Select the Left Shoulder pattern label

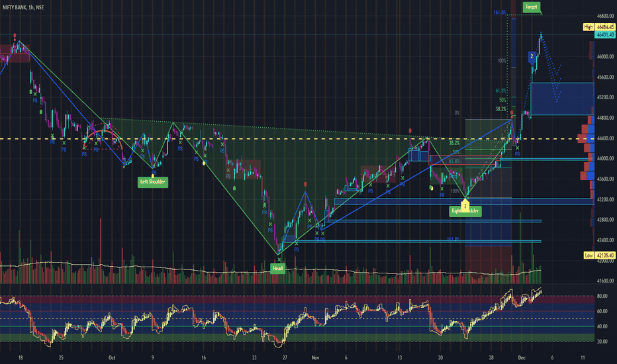coord(153,182)
